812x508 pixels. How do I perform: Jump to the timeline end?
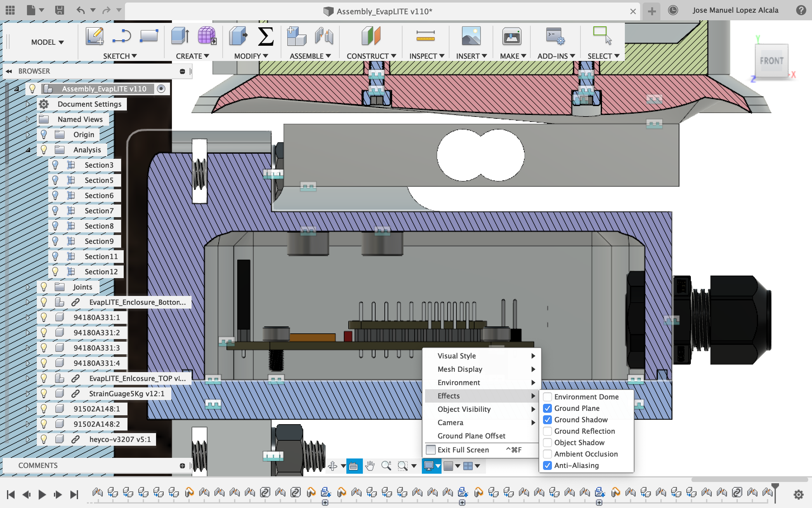click(x=74, y=494)
